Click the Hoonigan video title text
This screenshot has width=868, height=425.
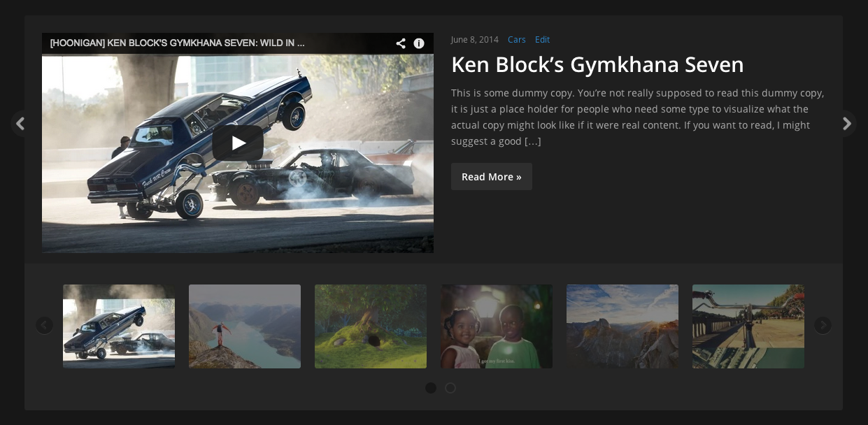[x=177, y=43]
